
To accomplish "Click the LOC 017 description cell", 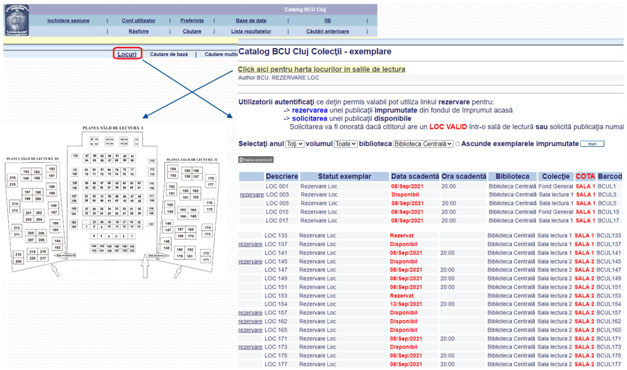I will point(277,221).
